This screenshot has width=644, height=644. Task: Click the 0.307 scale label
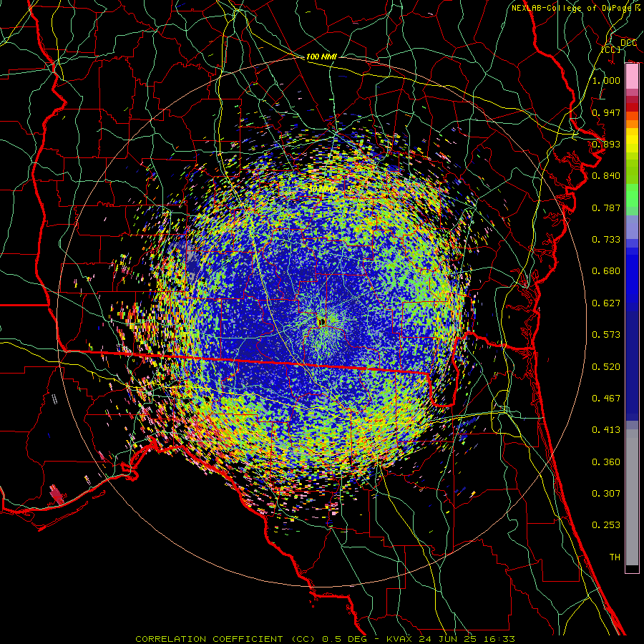coord(606,493)
